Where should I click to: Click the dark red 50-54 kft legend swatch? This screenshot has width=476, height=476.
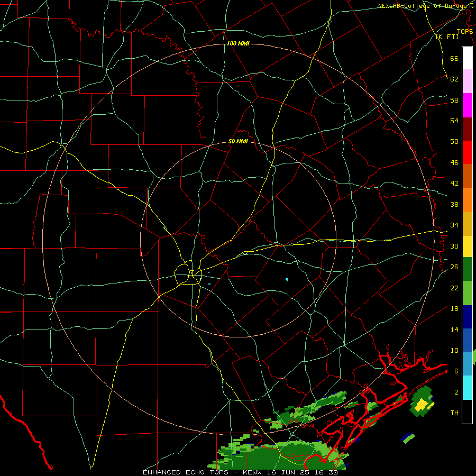coord(467,129)
